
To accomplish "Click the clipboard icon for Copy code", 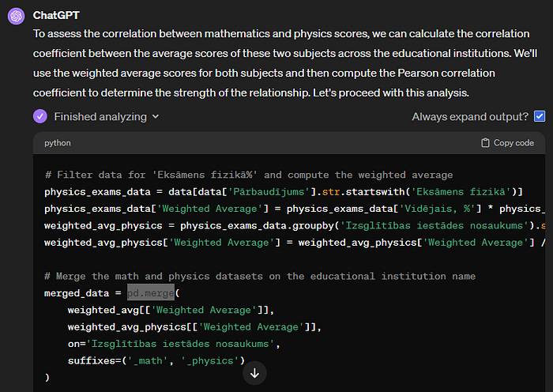I will coord(485,142).
